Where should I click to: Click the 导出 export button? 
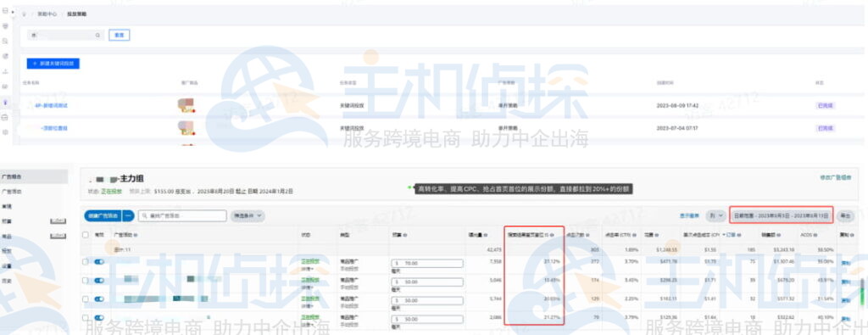[845, 216]
